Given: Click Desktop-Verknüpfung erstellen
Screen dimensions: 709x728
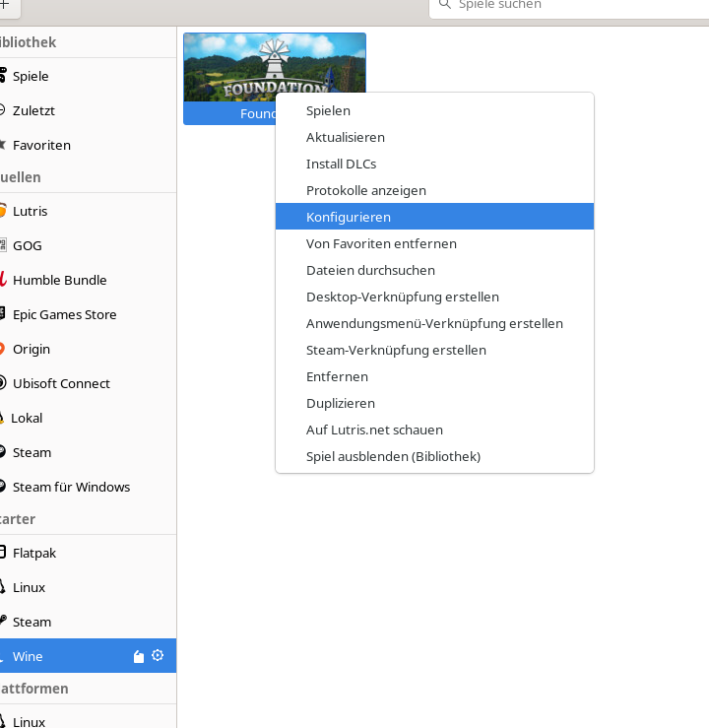Looking at the screenshot, I should [x=434, y=297].
